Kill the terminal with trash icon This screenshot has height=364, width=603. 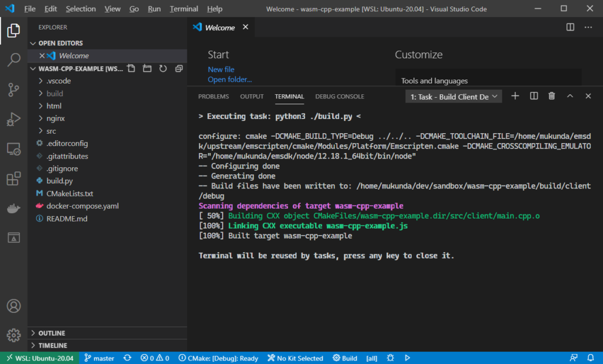click(551, 96)
